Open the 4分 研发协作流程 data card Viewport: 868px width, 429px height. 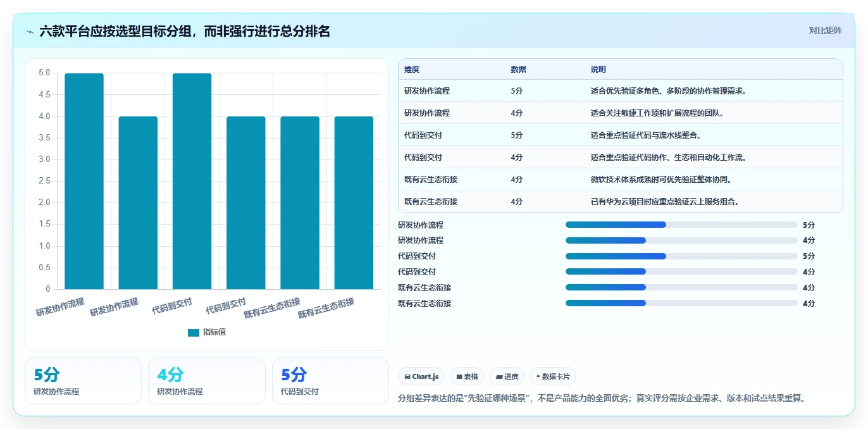(207, 381)
